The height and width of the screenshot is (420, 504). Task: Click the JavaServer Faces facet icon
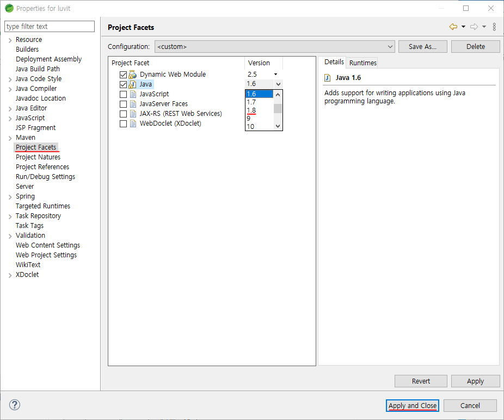pyautogui.click(x=133, y=104)
